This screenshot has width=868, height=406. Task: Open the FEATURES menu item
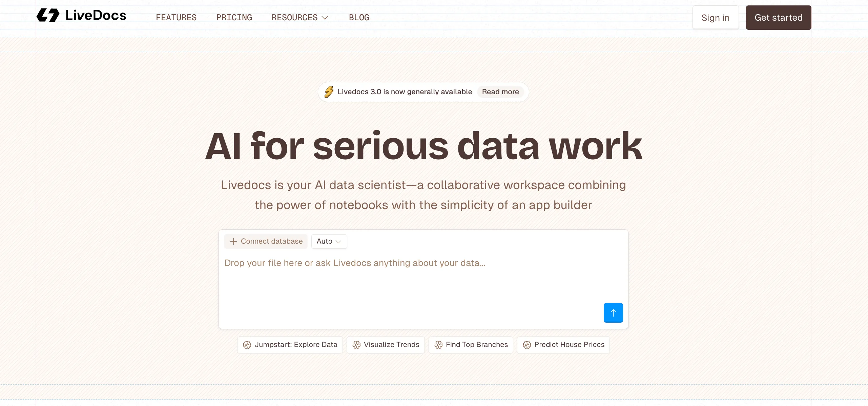coord(176,18)
